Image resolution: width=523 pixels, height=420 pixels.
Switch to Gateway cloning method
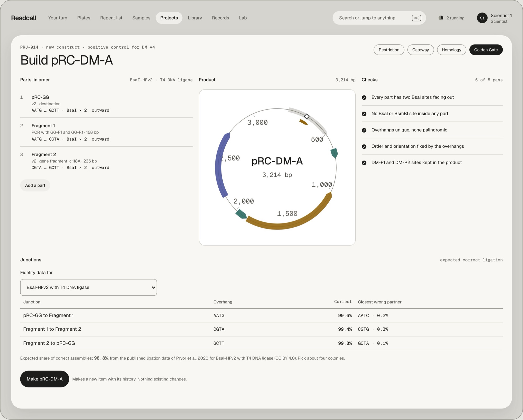point(420,50)
